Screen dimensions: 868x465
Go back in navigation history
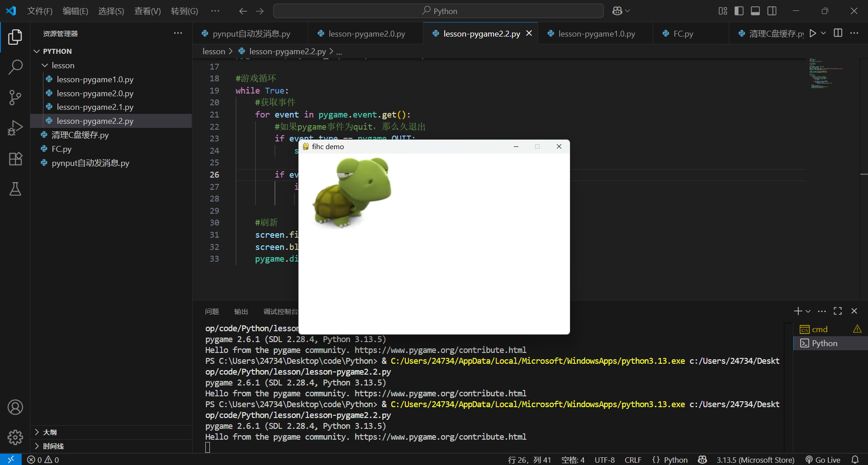point(243,11)
